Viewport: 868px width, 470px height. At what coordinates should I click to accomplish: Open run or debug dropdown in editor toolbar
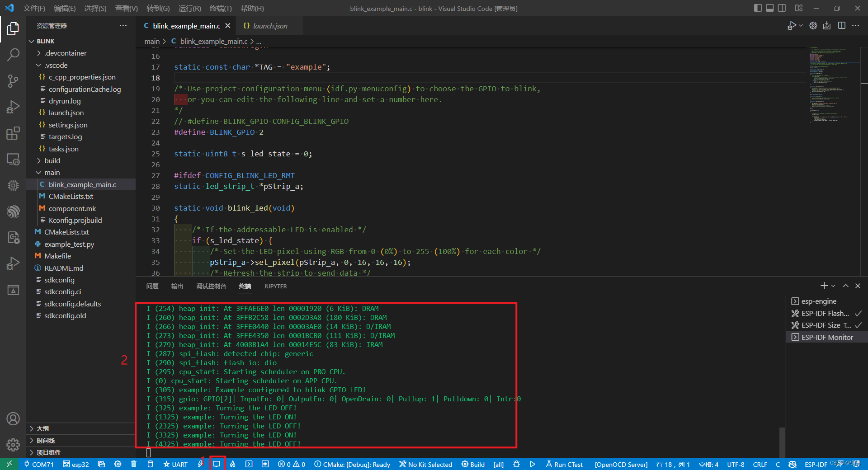pos(801,26)
